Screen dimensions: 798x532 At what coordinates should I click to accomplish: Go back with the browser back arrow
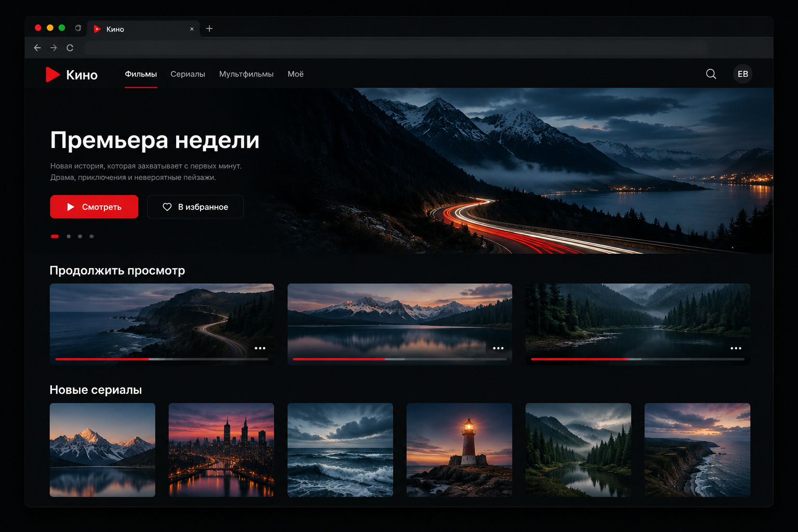click(37, 48)
